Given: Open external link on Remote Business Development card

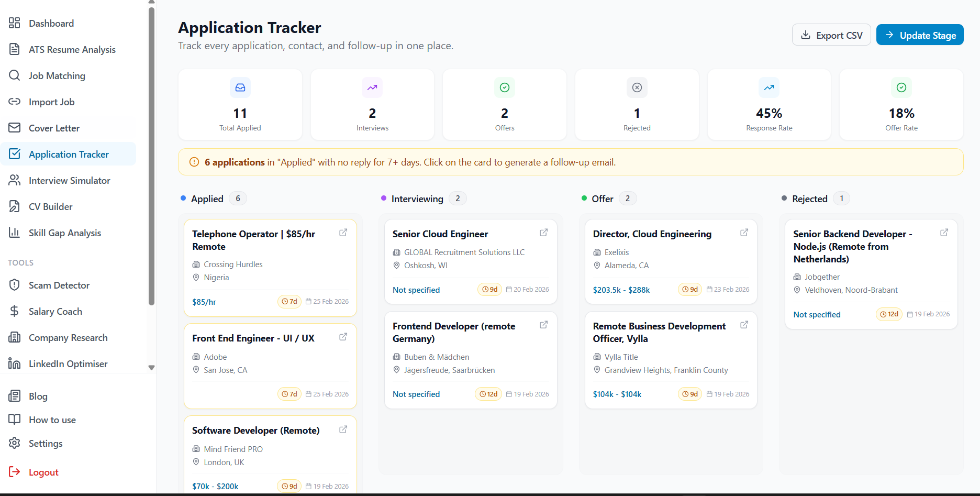Looking at the screenshot, I should pos(744,325).
